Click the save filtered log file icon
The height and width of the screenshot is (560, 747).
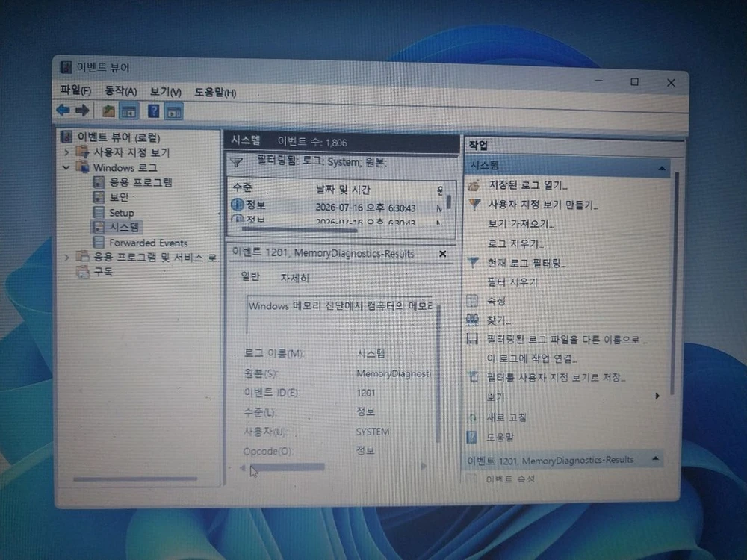[x=471, y=339]
